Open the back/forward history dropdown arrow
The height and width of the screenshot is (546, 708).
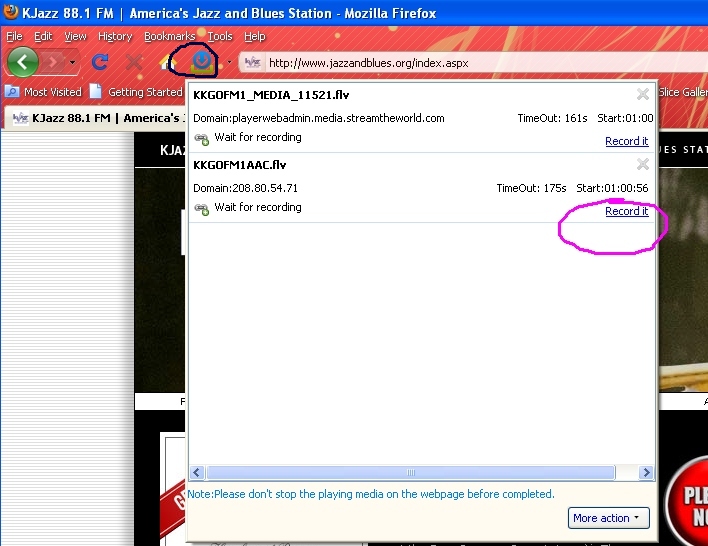pyautogui.click(x=72, y=62)
